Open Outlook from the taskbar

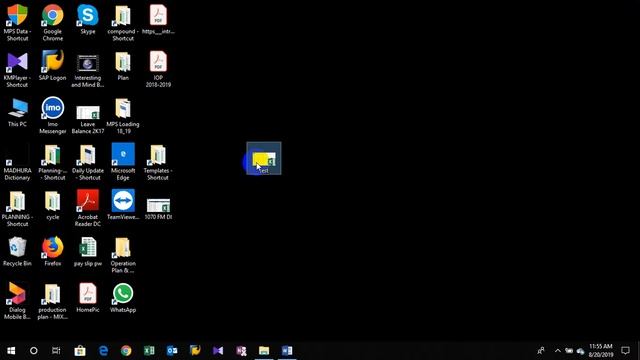pyautogui.click(x=172, y=351)
